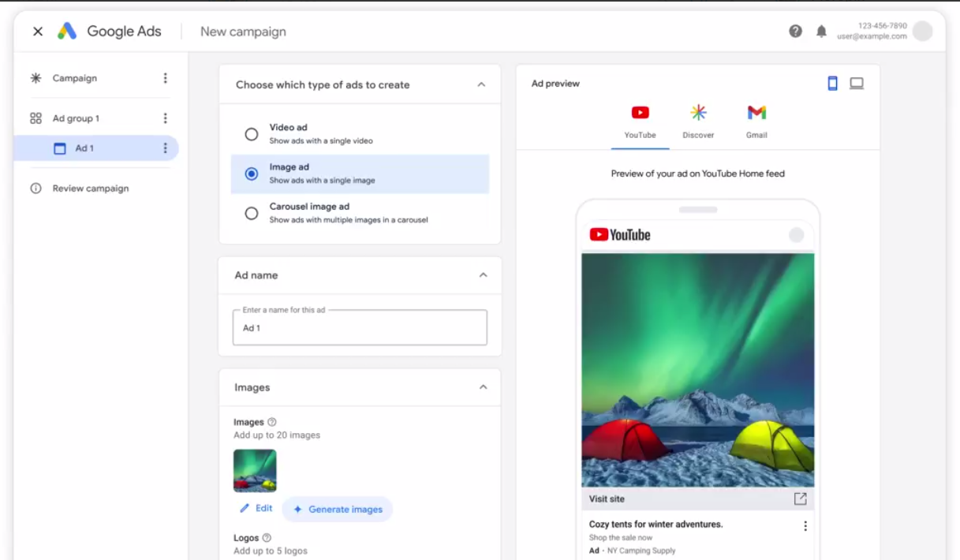Image resolution: width=960 pixels, height=560 pixels.
Task: Select the Video ad radio button
Action: pos(252,134)
